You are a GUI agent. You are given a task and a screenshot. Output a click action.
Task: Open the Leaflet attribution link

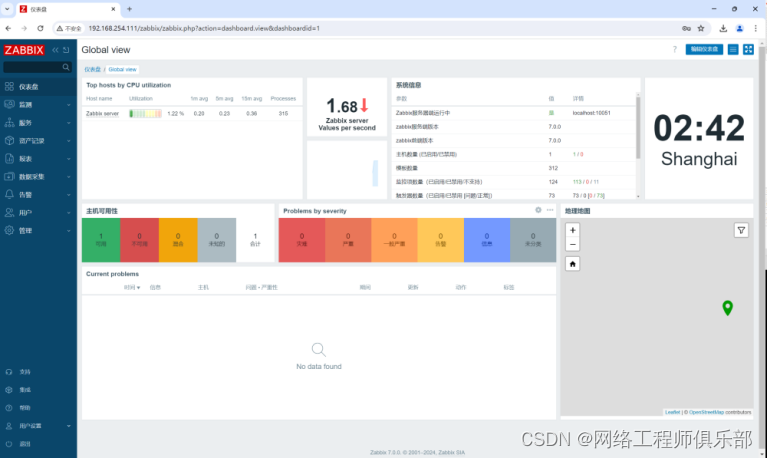pyautogui.click(x=673, y=412)
